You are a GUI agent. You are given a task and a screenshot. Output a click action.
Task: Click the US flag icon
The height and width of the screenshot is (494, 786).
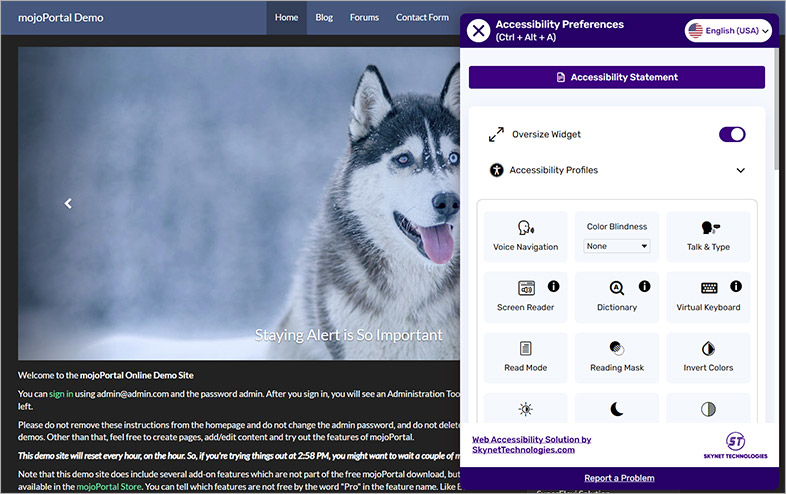coord(695,31)
